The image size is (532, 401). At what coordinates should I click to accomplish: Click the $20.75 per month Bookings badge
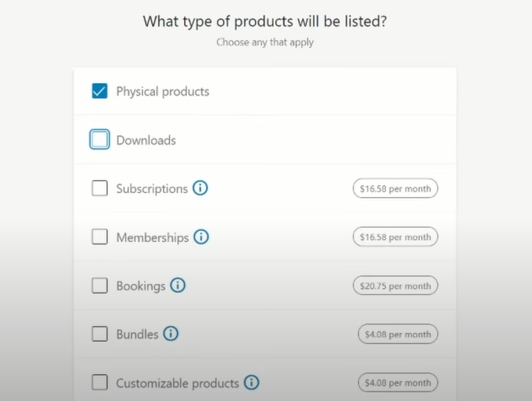(395, 286)
